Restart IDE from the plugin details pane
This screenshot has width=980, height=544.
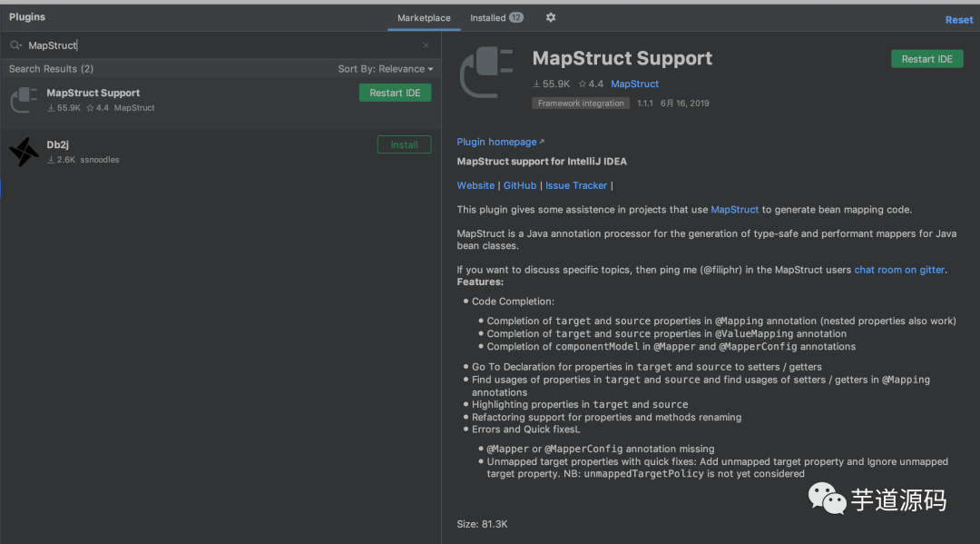pyautogui.click(x=926, y=59)
